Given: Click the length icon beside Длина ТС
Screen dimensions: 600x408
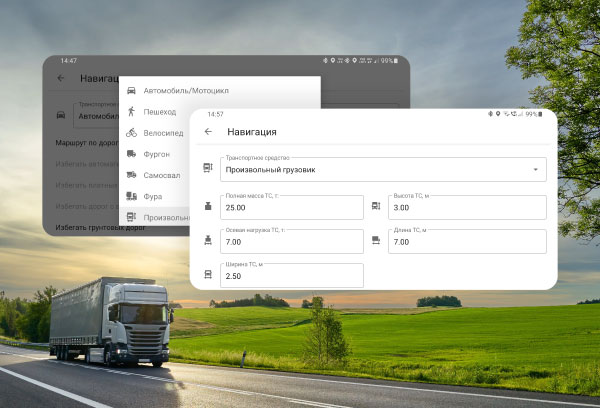Looking at the screenshot, I should tap(376, 240).
